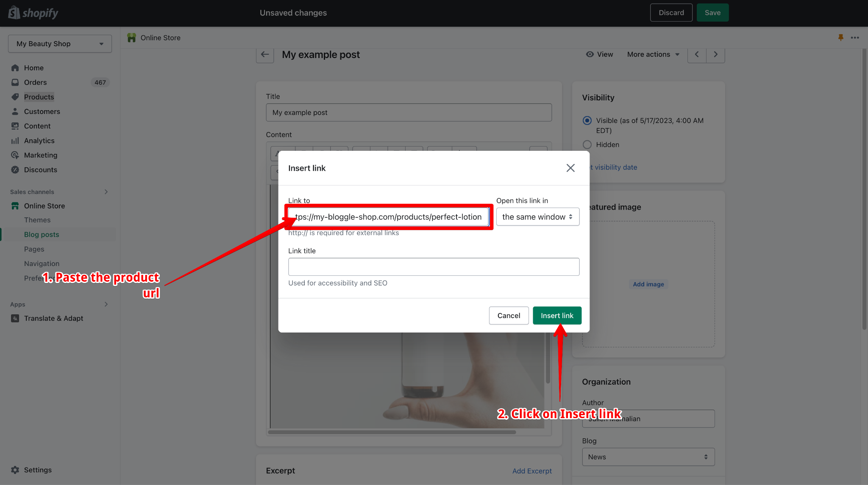Click the Insert link button
The width and height of the screenshot is (868, 485).
[557, 315]
